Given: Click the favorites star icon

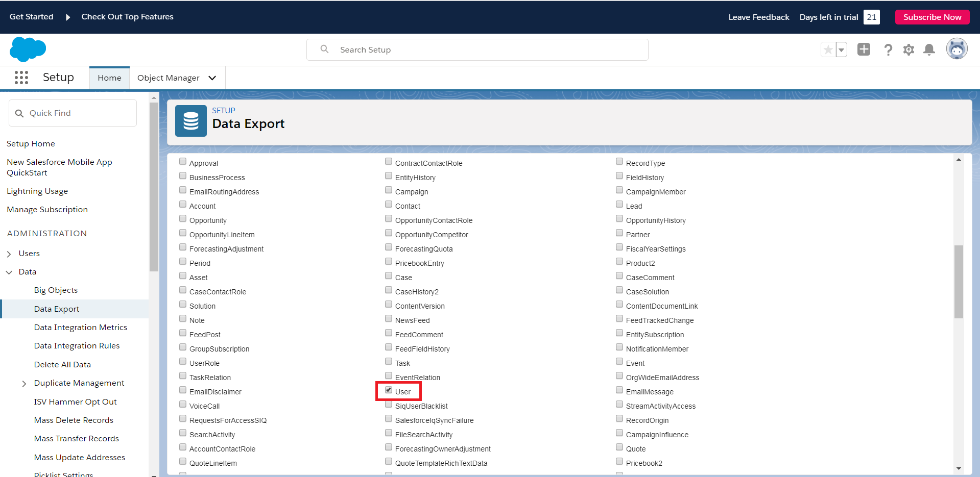Looking at the screenshot, I should point(828,49).
